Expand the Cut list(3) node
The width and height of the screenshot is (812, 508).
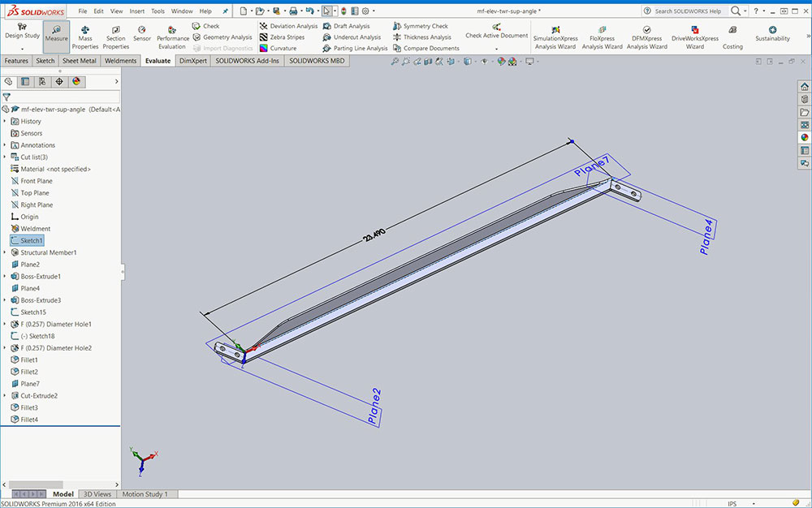click(5, 157)
